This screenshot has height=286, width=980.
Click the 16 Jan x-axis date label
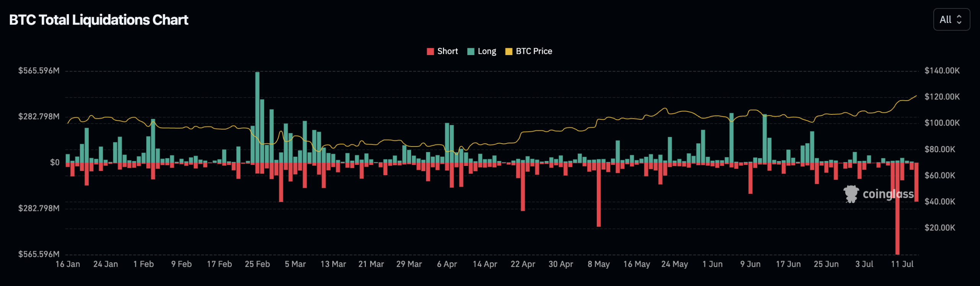[x=68, y=264]
